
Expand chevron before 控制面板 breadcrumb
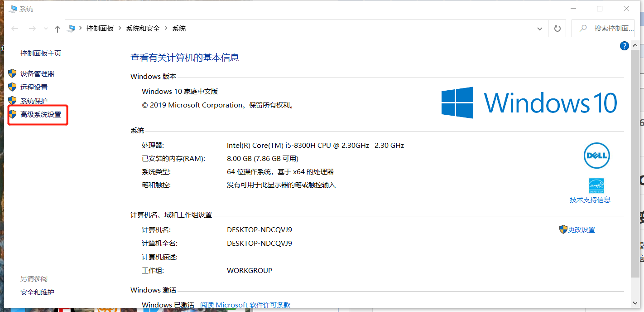click(81, 29)
